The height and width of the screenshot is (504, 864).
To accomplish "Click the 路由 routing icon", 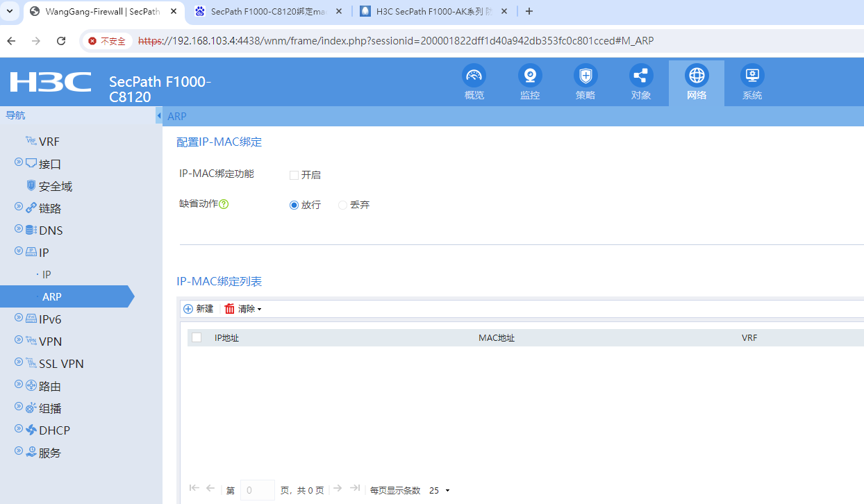I will [31, 385].
